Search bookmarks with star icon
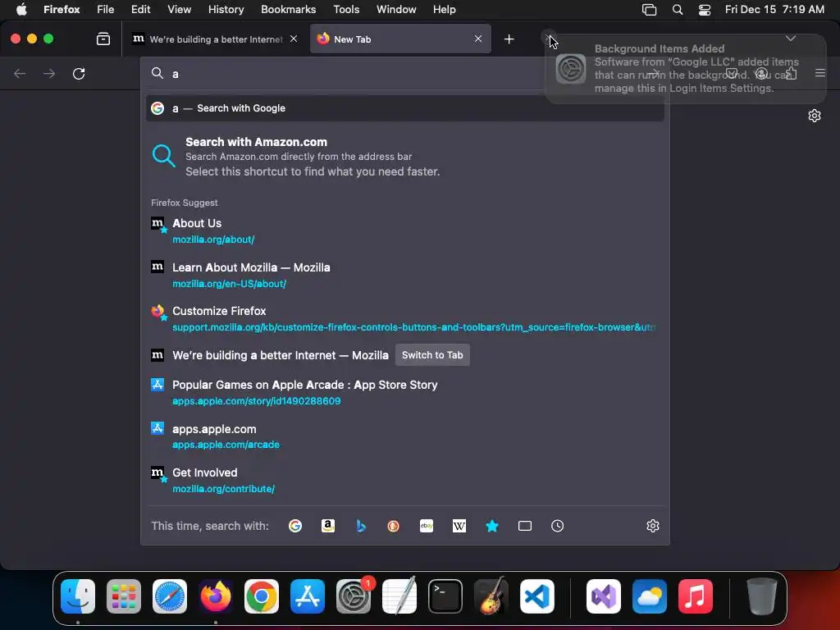Image resolution: width=840 pixels, height=630 pixels. (x=492, y=526)
